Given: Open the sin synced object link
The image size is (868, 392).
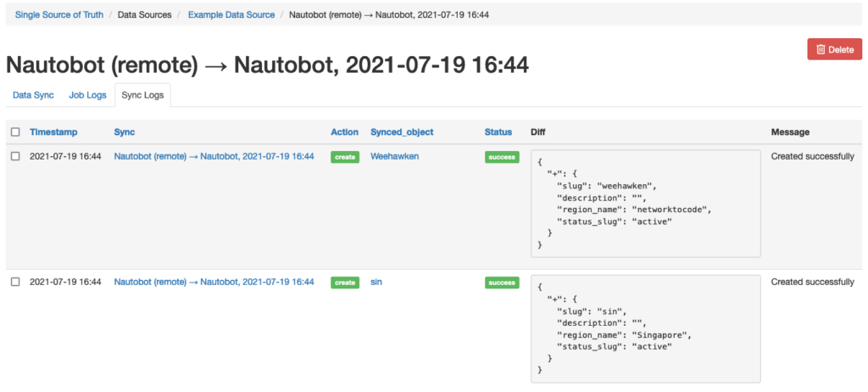Looking at the screenshot, I should pyautogui.click(x=376, y=282).
